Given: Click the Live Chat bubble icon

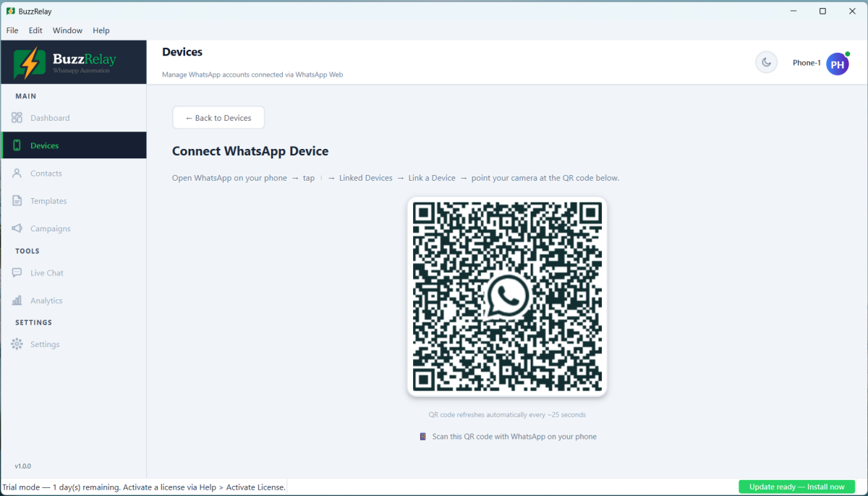Looking at the screenshot, I should [17, 273].
